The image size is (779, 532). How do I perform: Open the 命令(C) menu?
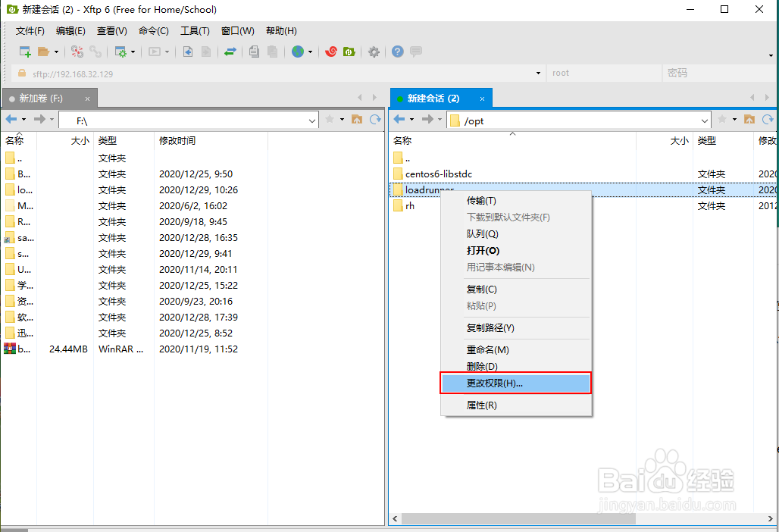(x=154, y=31)
